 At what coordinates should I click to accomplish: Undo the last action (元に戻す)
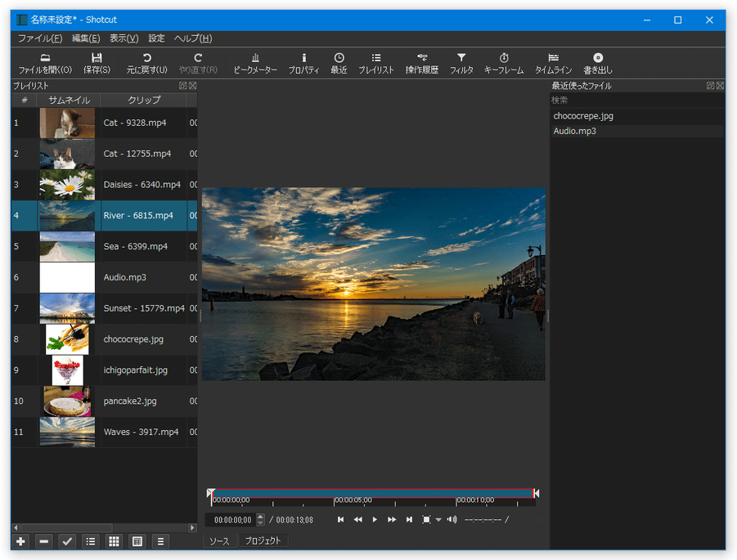146,64
